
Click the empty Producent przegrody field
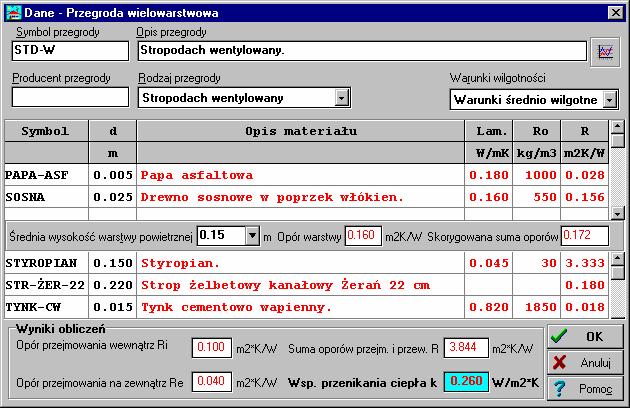click(70, 97)
